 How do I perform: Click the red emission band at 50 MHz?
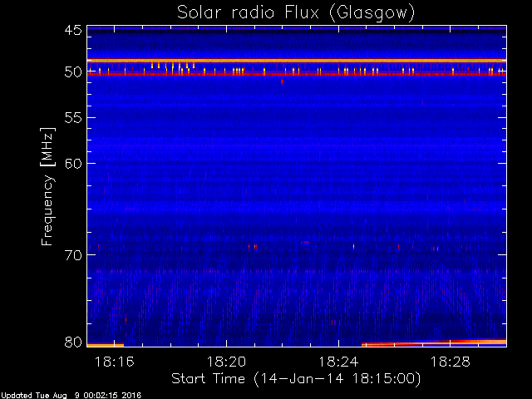pos(297,74)
